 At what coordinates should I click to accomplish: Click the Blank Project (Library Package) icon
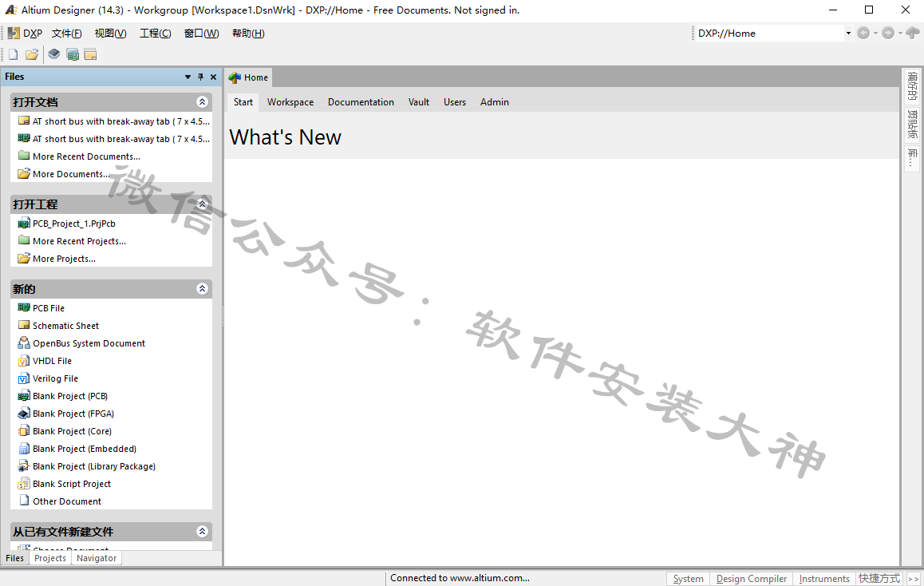(x=24, y=466)
